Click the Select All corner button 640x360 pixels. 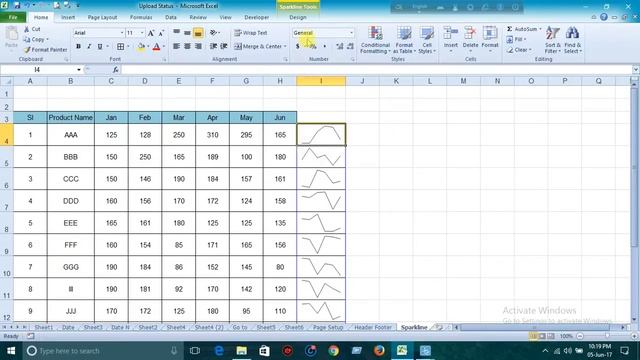pos(7,81)
